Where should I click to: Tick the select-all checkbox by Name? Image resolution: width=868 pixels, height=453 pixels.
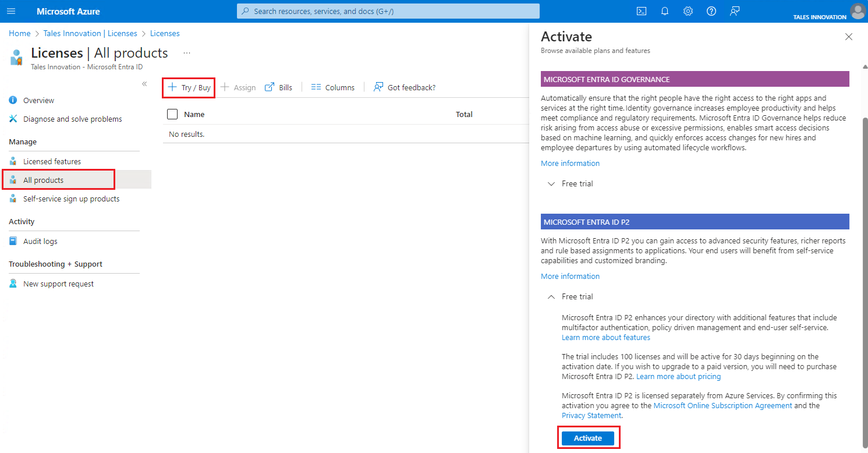pos(172,114)
